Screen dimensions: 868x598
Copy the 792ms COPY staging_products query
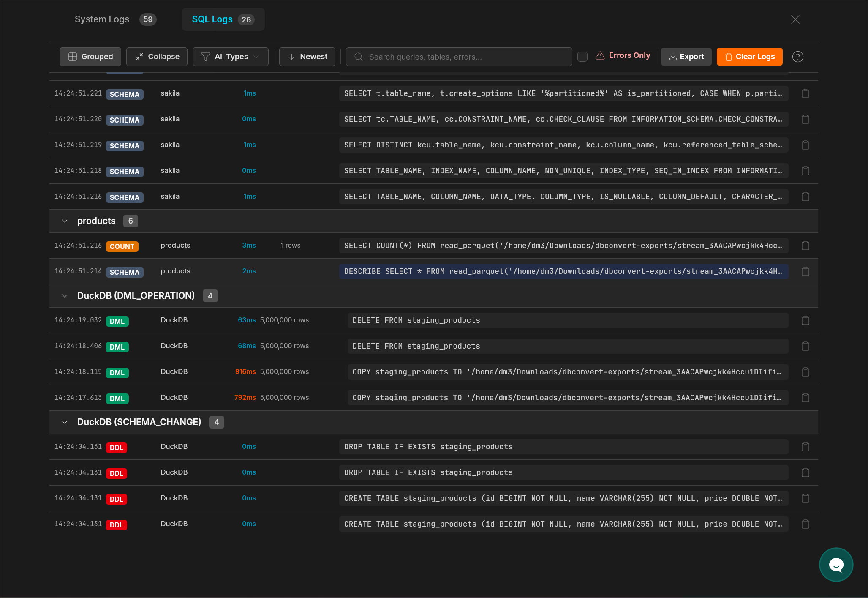point(805,398)
